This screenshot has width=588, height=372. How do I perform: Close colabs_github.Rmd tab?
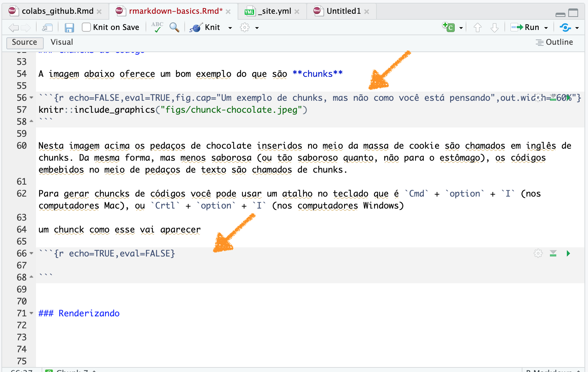tap(99, 12)
